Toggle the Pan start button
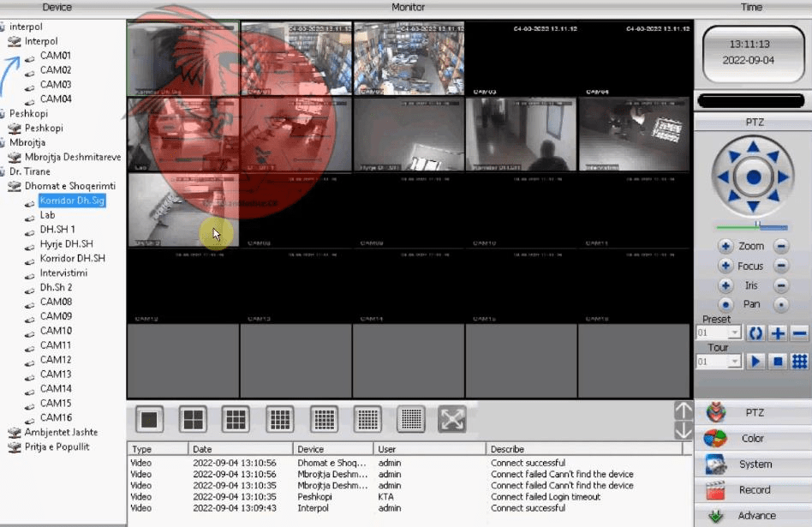 tap(725, 304)
